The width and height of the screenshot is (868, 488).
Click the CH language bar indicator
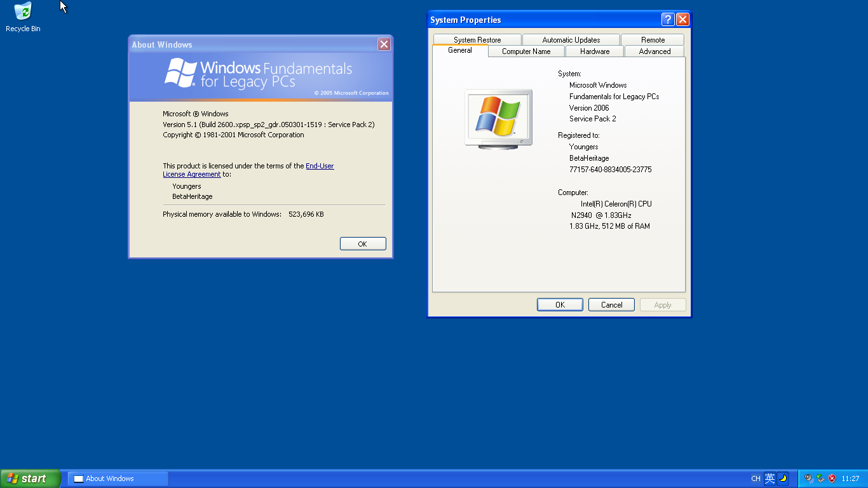[756, 478]
